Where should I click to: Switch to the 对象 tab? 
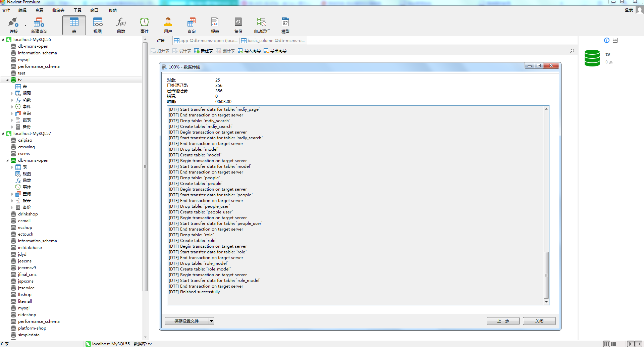tap(161, 41)
